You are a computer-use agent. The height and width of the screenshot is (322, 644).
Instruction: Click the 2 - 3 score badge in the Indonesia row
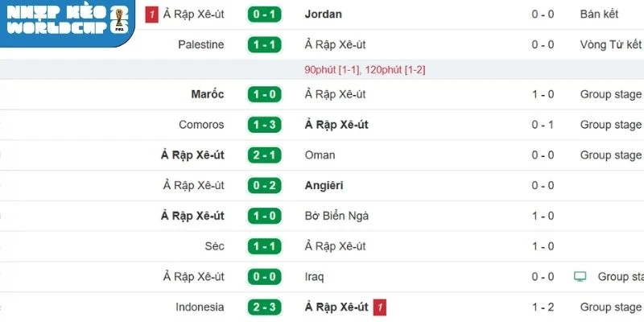coord(264,307)
